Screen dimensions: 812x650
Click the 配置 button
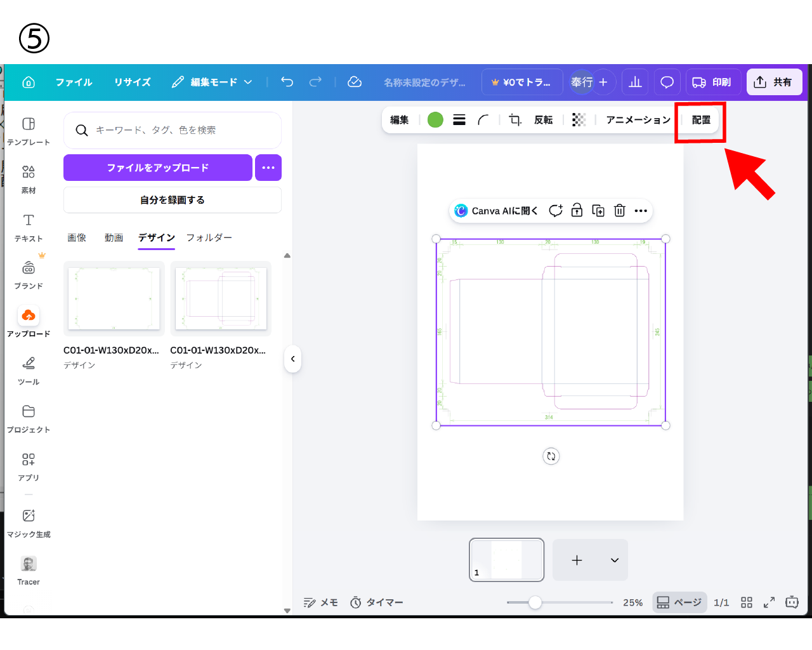tap(701, 120)
